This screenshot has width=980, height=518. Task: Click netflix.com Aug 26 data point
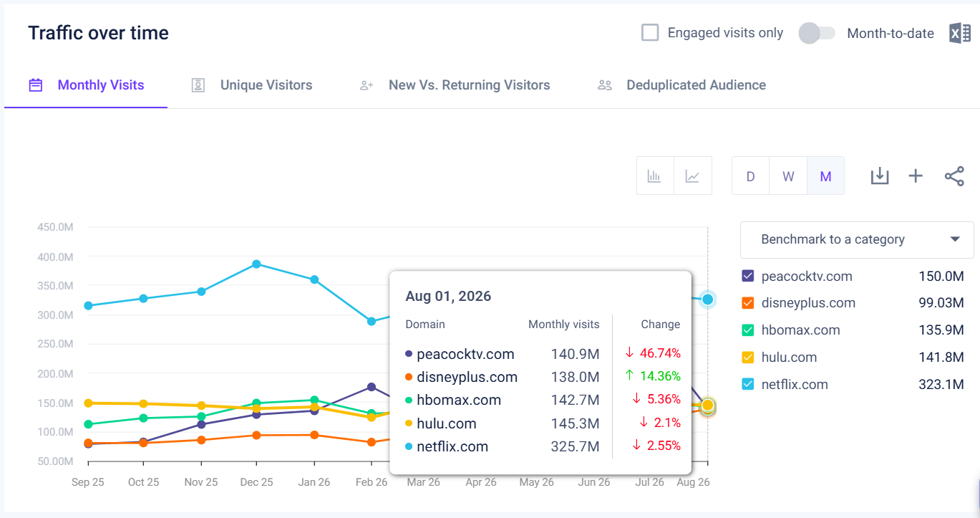click(x=707, y=299)
